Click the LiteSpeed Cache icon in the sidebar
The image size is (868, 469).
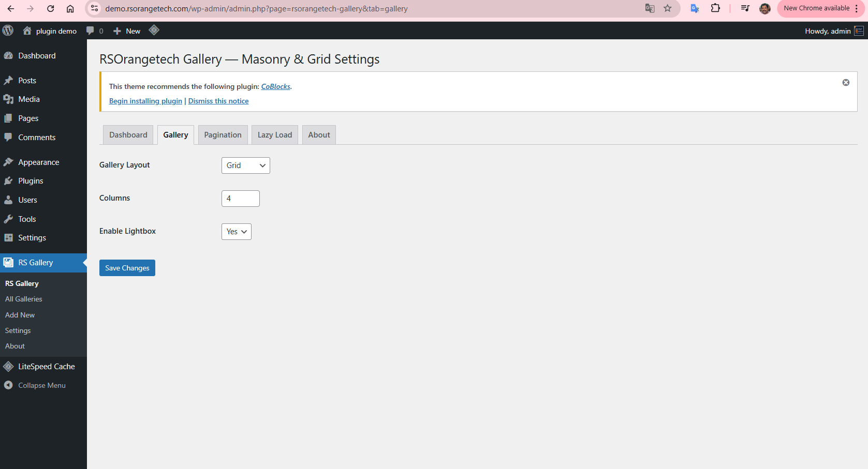9,366
